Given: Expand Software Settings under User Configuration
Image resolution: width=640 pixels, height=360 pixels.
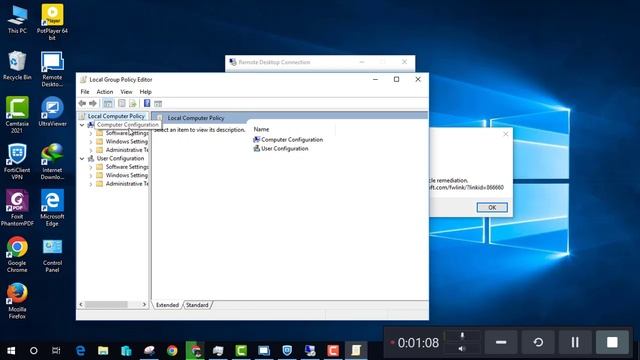Looking at the screenshot, I should 91,167.
